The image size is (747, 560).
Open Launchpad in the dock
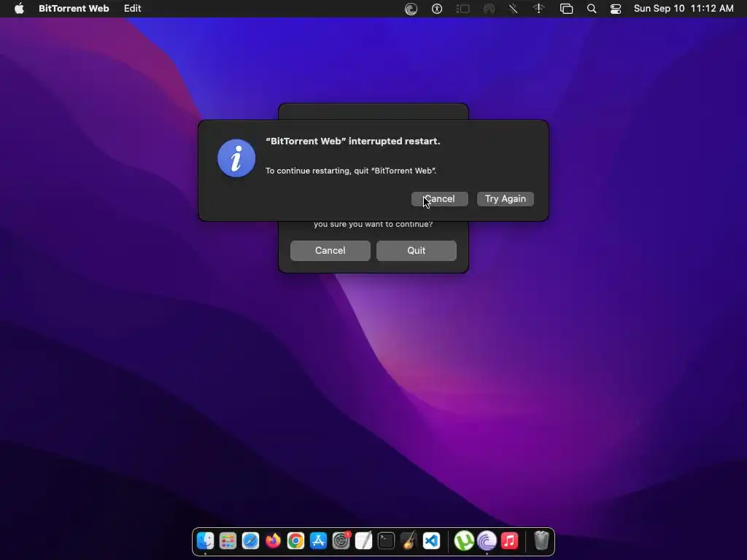point(228,541)
